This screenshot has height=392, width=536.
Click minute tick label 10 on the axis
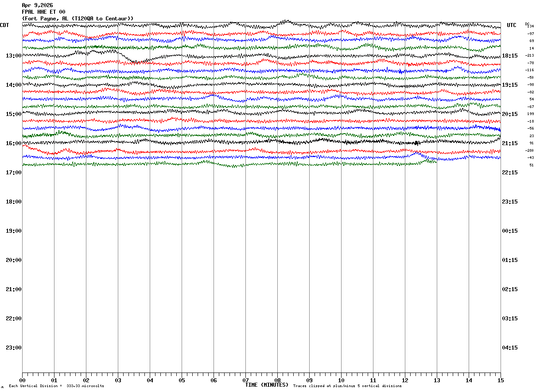pos(341,380)
